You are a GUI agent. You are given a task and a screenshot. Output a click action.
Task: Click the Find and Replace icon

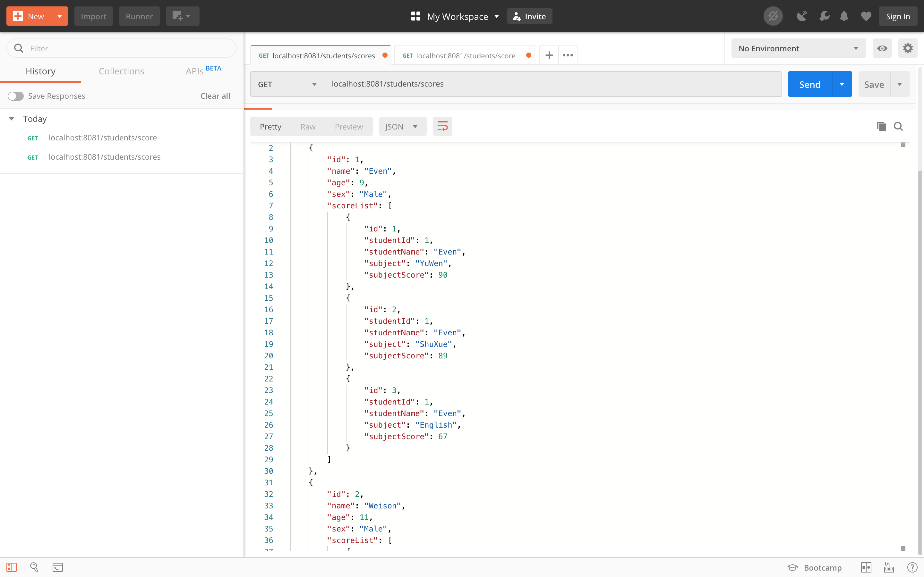(34, 567)
